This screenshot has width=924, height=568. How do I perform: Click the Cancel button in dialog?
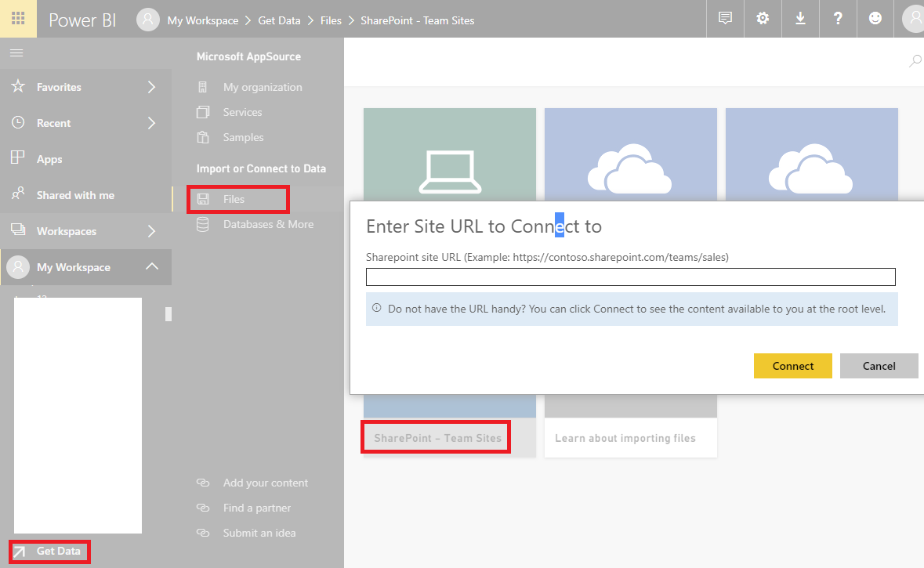879,366
